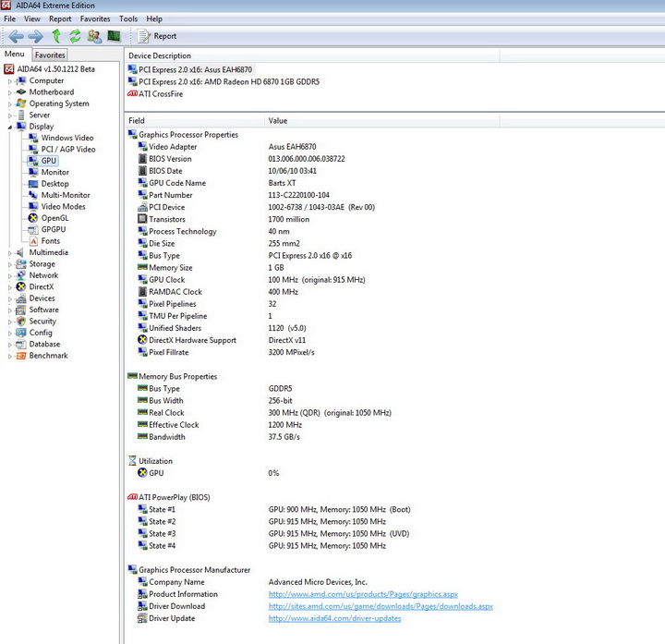Select the GPGPU tree icon

point(33,229)
